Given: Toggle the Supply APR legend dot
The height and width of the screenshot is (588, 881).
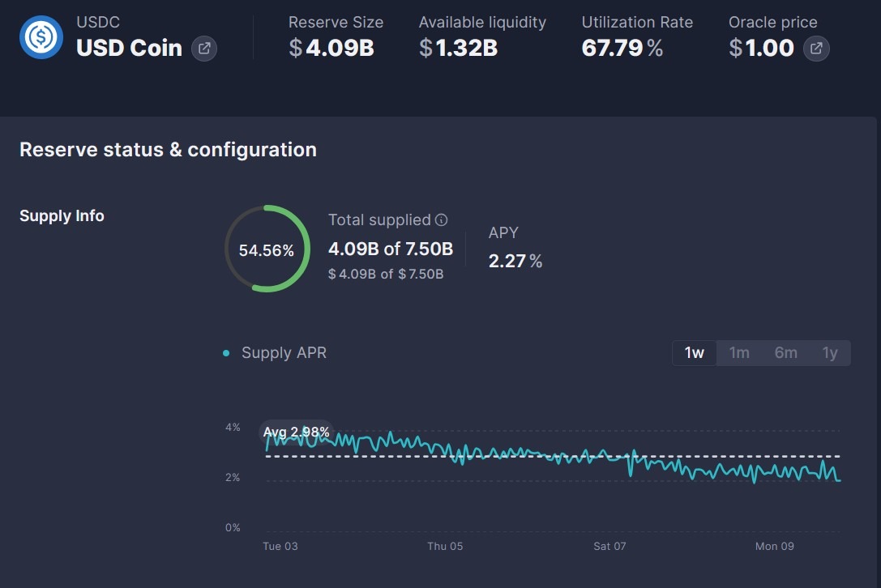Looking at the screenshot, I should 225,353.
